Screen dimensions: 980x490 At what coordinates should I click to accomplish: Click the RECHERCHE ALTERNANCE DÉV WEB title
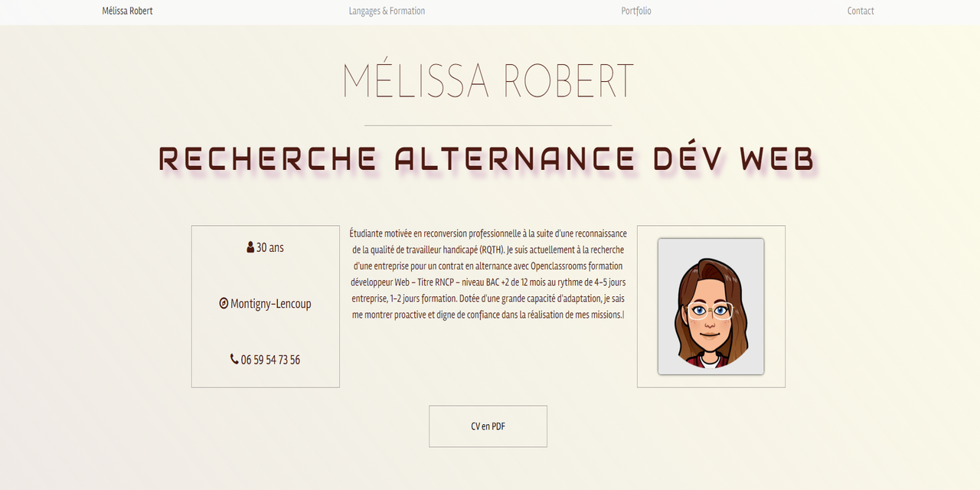tap(488, 158)
